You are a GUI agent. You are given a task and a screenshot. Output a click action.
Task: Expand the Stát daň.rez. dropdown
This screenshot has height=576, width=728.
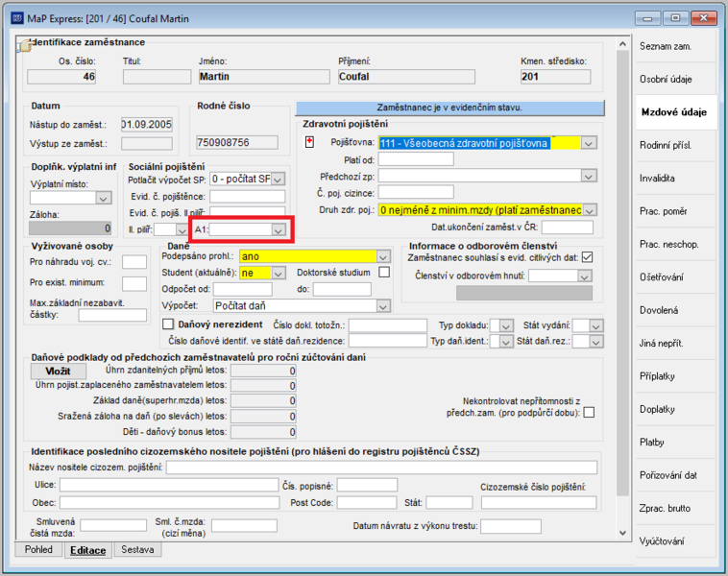595,342
